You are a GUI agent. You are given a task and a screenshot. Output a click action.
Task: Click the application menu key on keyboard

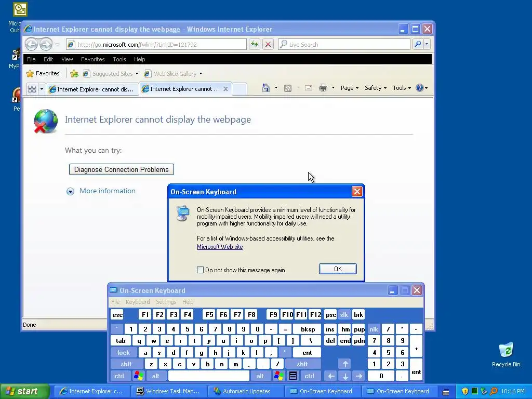point(293,376)
